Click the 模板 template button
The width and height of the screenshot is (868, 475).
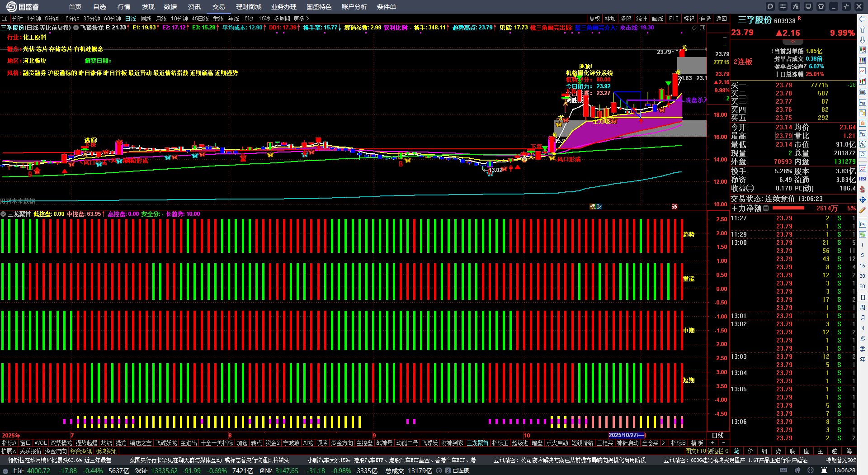click(697, 443)
